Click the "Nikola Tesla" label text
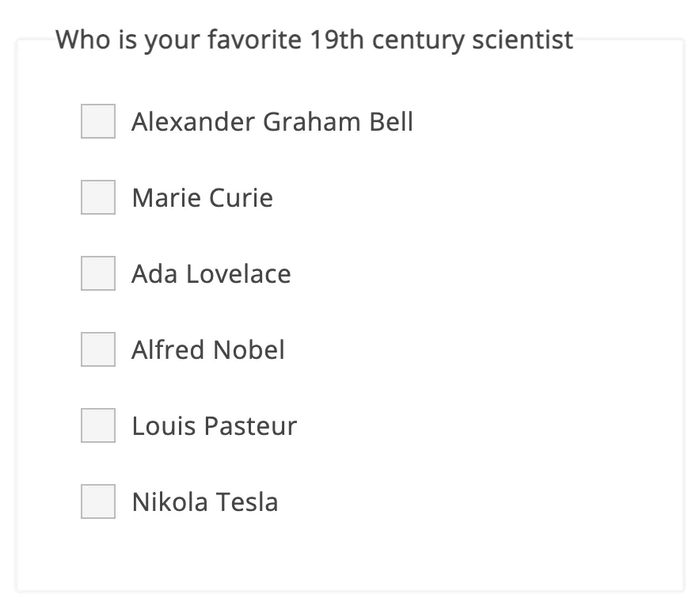Viewport: 700px width, 610px height. tap(205, 502)
